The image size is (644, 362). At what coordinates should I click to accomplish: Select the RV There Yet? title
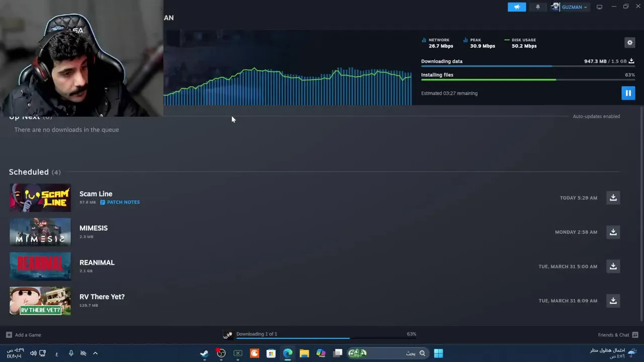click(x=102, y=297)
